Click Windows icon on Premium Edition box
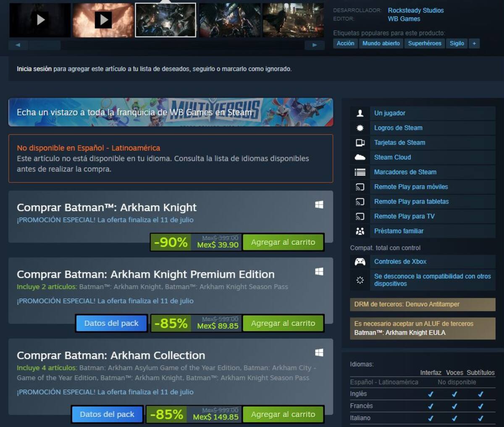 tap(319, 272)
